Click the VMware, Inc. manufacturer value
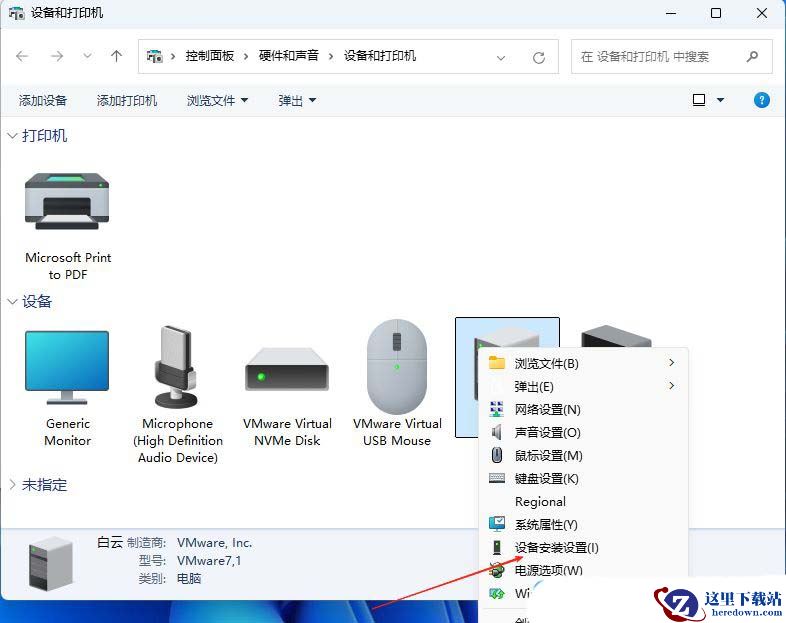Screen dimensions: 786x623 pyautogui.click(x=214, y=542)
